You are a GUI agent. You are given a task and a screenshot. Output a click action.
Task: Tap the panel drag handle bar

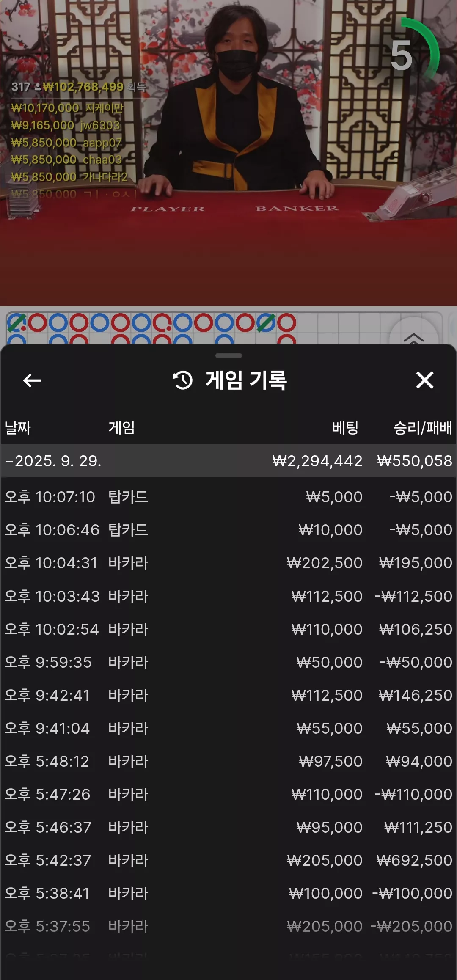tap(228, 355)
